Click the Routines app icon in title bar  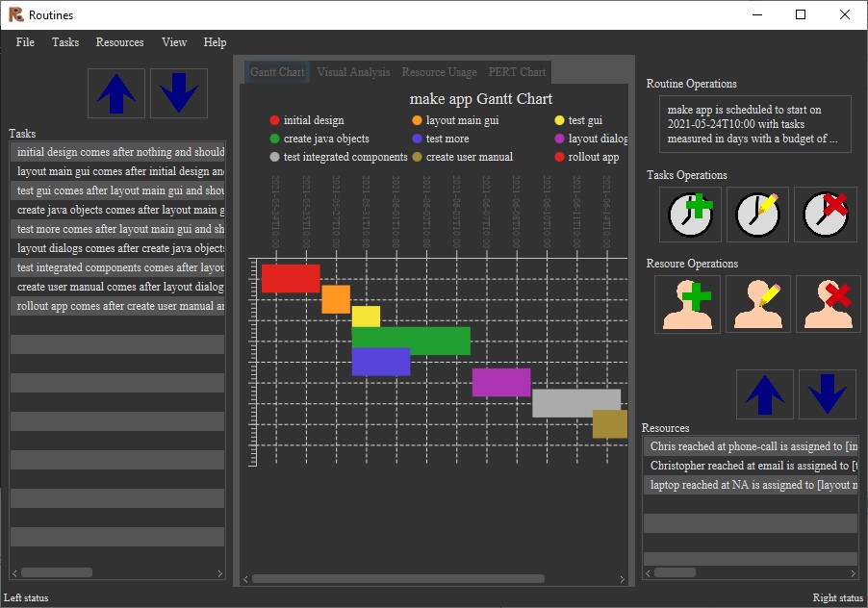(x=16, y=15)
